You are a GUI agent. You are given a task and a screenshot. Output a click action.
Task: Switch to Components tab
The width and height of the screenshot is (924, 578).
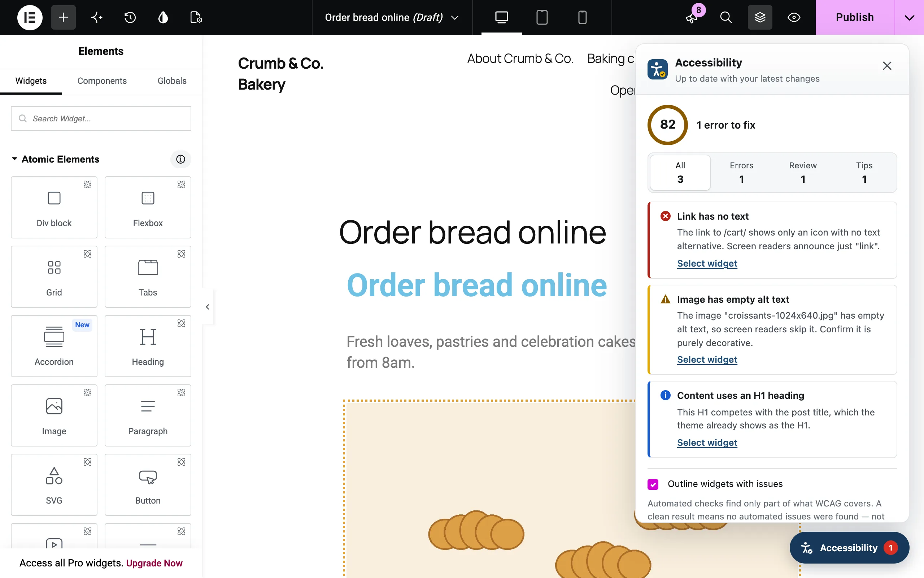point(102,81)
